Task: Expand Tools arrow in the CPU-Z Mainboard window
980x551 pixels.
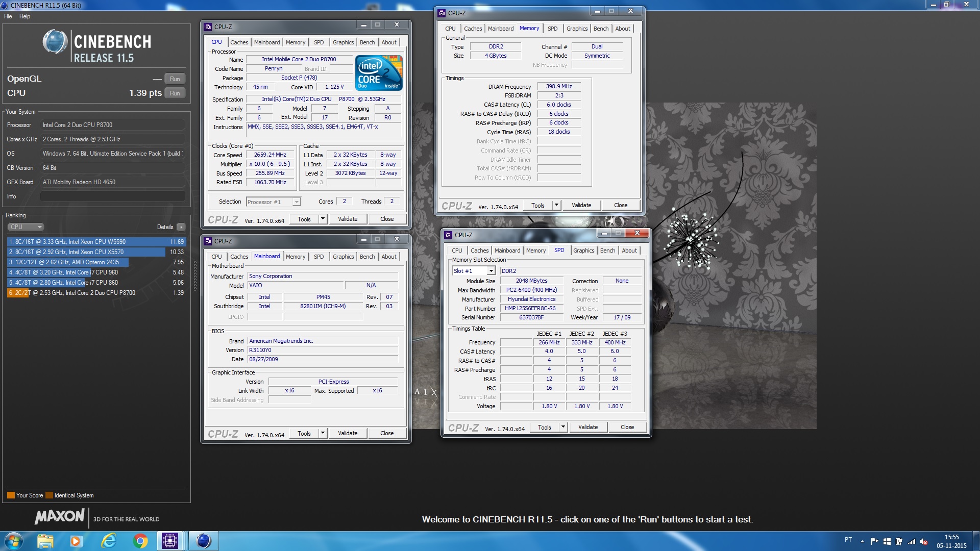Action: (323, 433)
